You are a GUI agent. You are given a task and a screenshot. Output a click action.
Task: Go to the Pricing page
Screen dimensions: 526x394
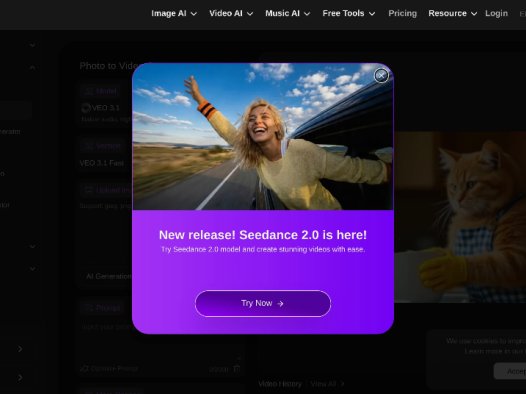[x=403, y=13]
